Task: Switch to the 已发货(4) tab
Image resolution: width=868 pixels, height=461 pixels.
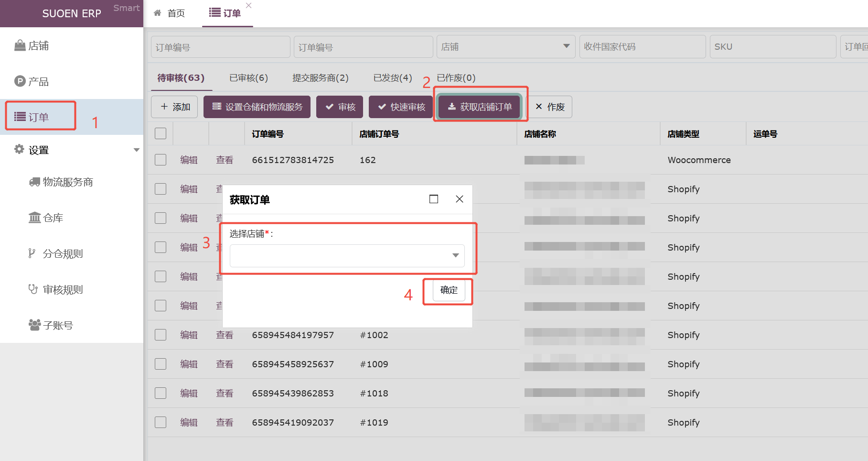Action: tap(393, 78)
